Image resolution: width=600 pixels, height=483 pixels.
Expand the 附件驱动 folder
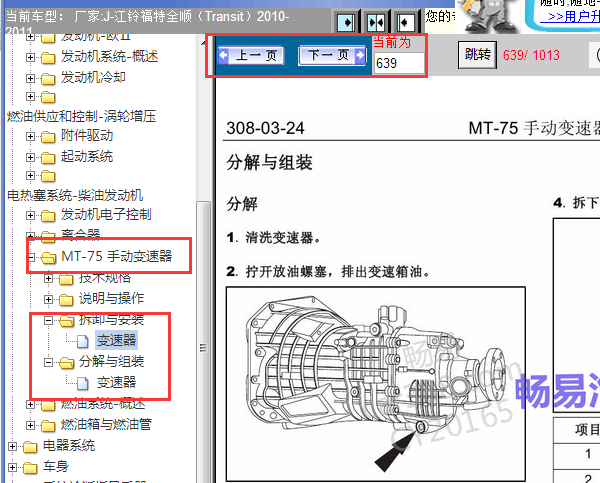tap(30, 136)
